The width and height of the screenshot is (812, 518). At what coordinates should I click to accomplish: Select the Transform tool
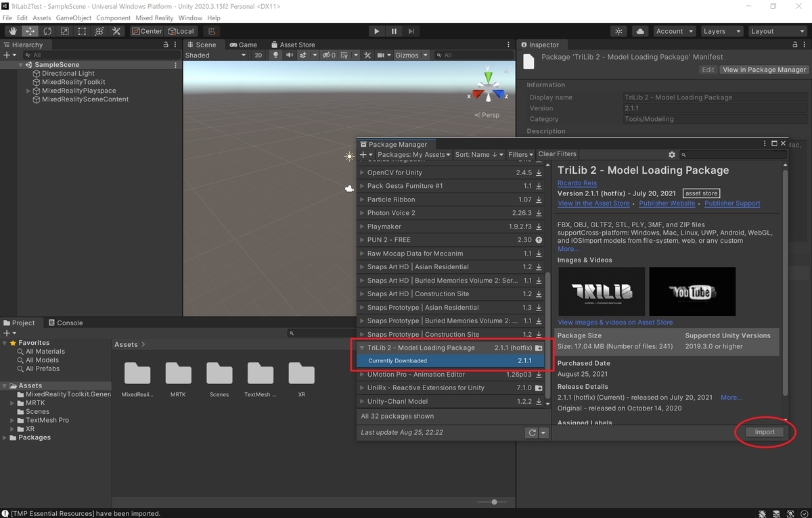tap(99, 31)
